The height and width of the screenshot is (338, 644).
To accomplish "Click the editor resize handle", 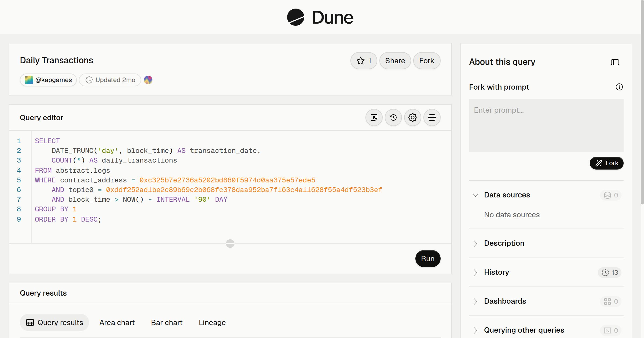I will (230, 244).
